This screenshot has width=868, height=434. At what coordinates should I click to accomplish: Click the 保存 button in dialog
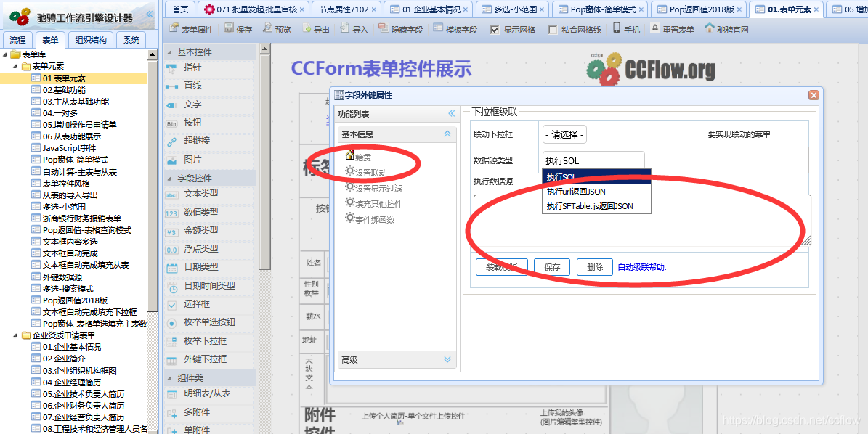[552, 267]
